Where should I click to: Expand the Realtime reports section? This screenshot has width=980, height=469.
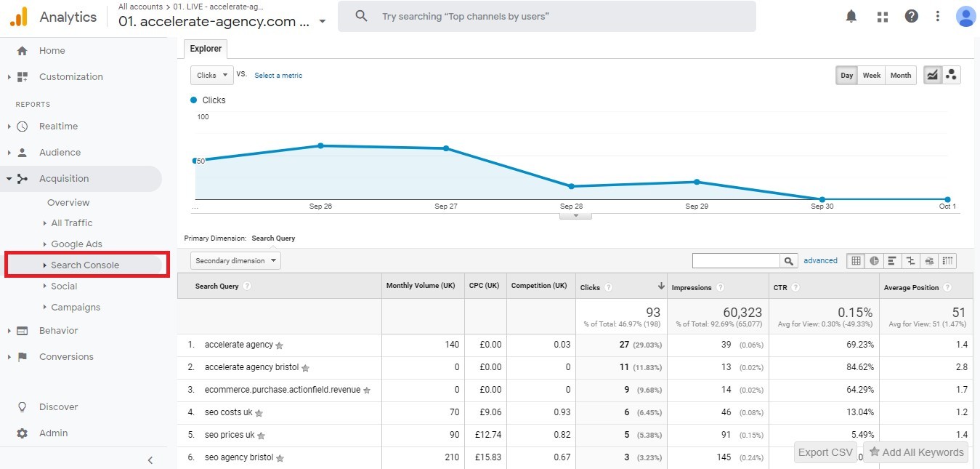tap(9, 127)
